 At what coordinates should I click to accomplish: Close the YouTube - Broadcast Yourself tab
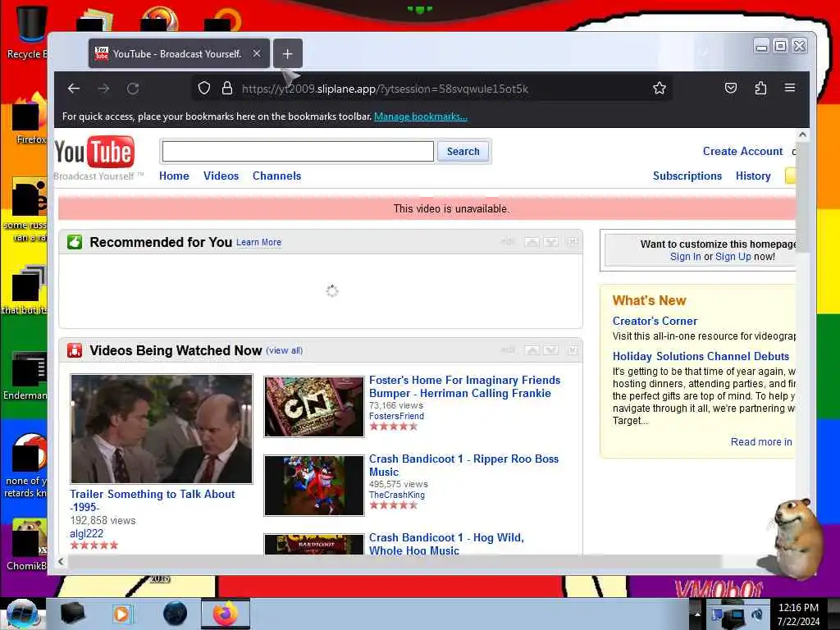[257, 53]
